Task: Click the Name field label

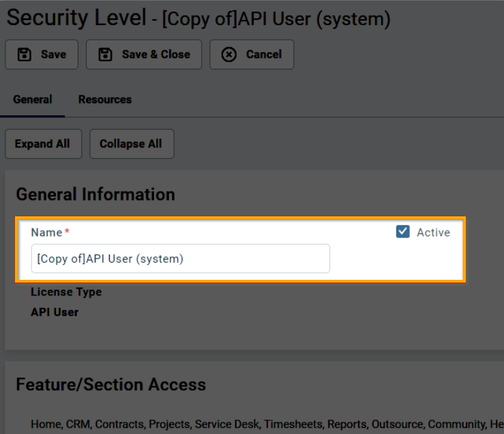Action: coord(46,233)
